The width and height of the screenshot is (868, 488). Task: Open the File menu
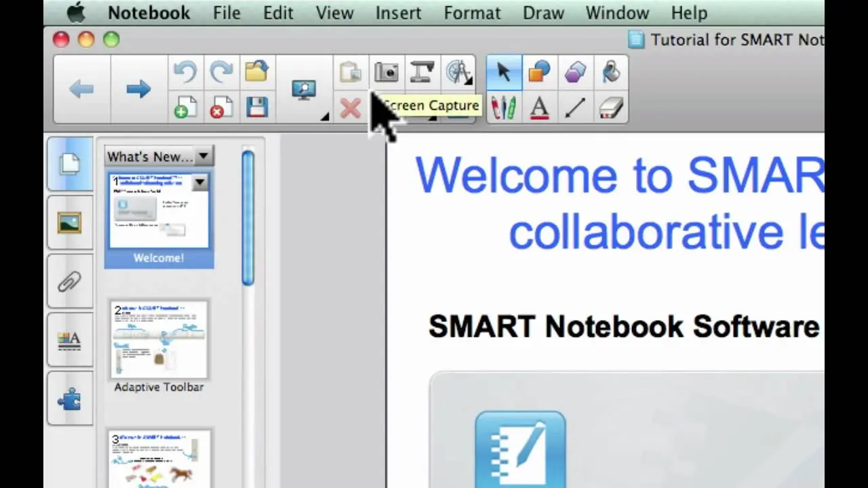(x=226, y=13)
